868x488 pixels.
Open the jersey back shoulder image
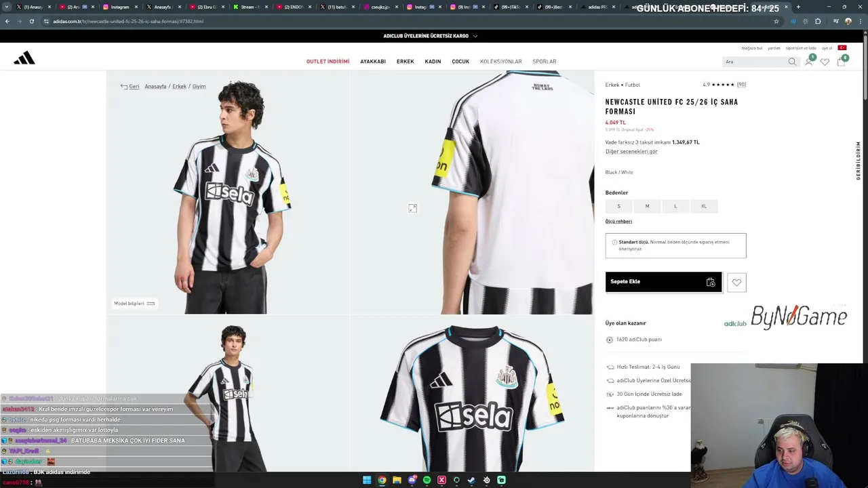point(473,192)
